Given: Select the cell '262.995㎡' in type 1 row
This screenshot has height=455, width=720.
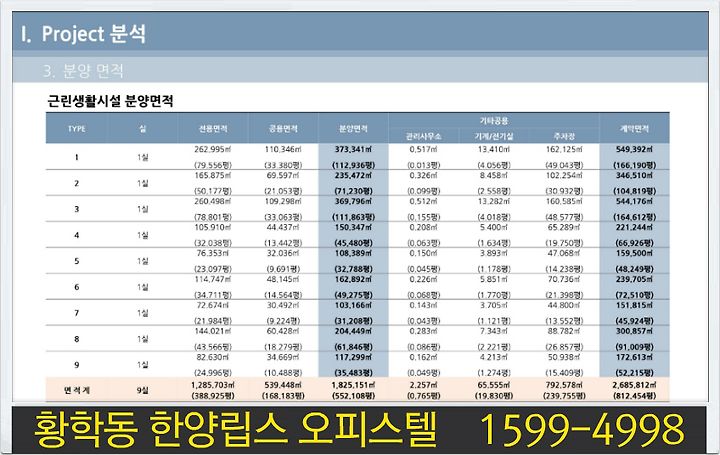Looking at the screenshot, I should 213,149.
